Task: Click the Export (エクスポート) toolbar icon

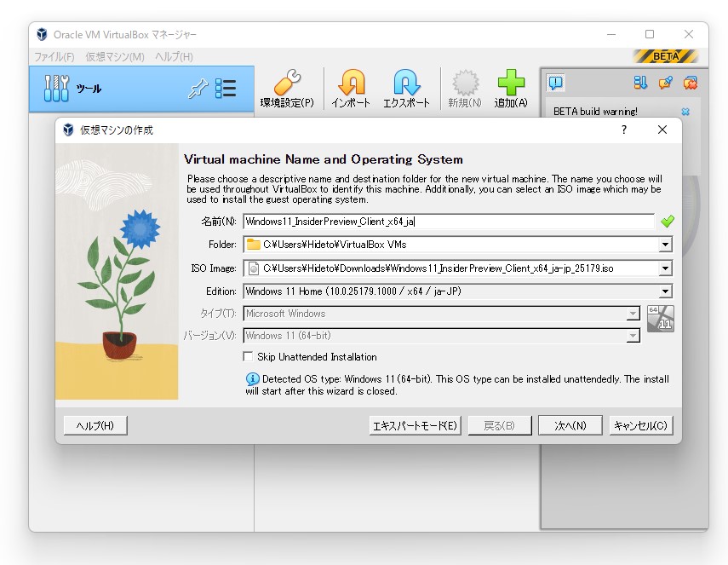Action: point(406,83)
